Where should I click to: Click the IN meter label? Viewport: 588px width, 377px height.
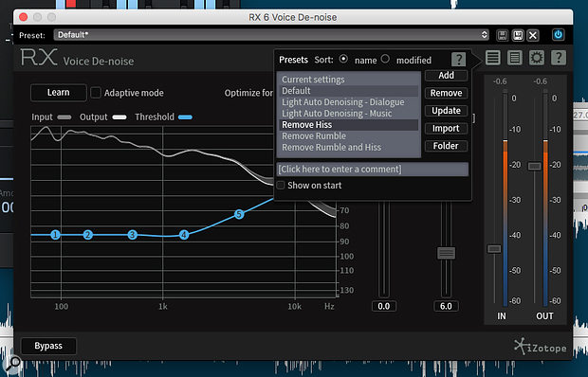coord(502,316)
